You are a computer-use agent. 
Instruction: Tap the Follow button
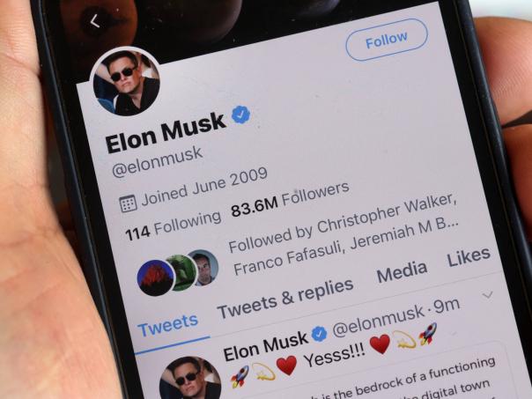tap(387, 40)
